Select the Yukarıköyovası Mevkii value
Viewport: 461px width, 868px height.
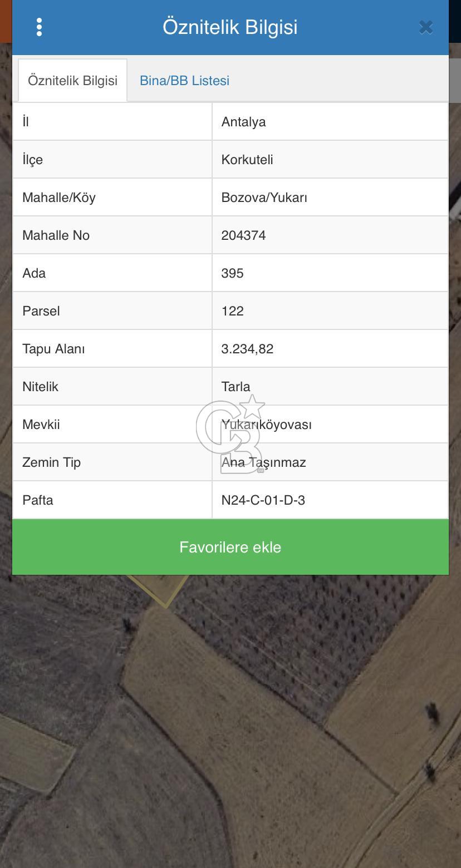(267, 425)
